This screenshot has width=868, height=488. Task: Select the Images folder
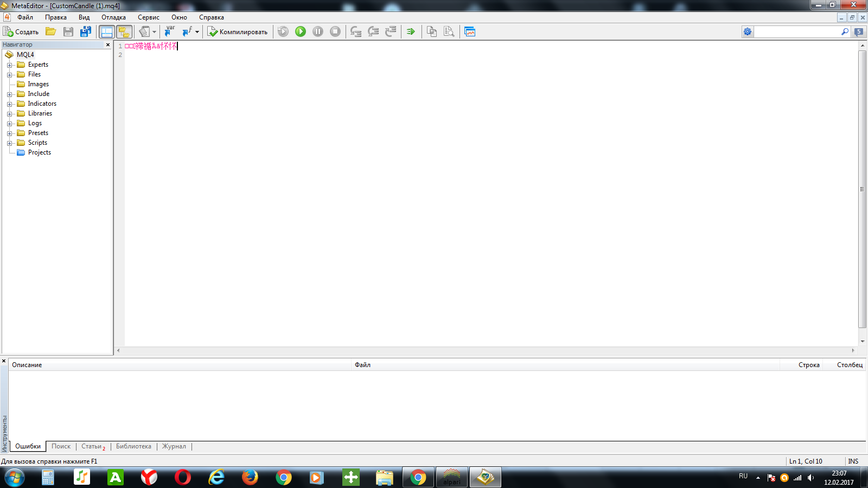(38, 84)
